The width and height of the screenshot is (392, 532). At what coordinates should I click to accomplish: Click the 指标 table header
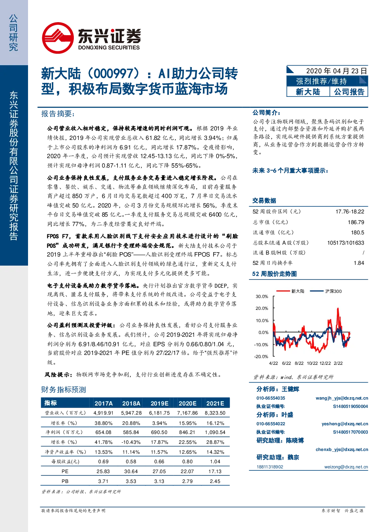(x=51, y=403)
